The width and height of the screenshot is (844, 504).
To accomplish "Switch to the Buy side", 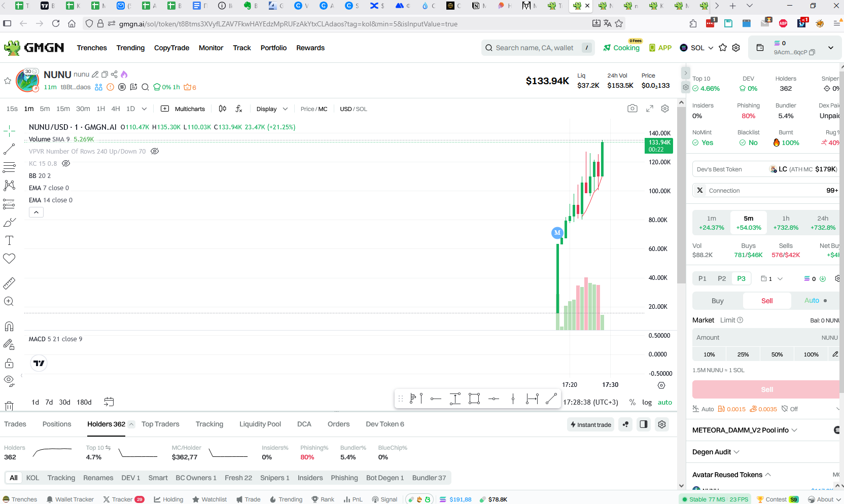I will 717,301.
